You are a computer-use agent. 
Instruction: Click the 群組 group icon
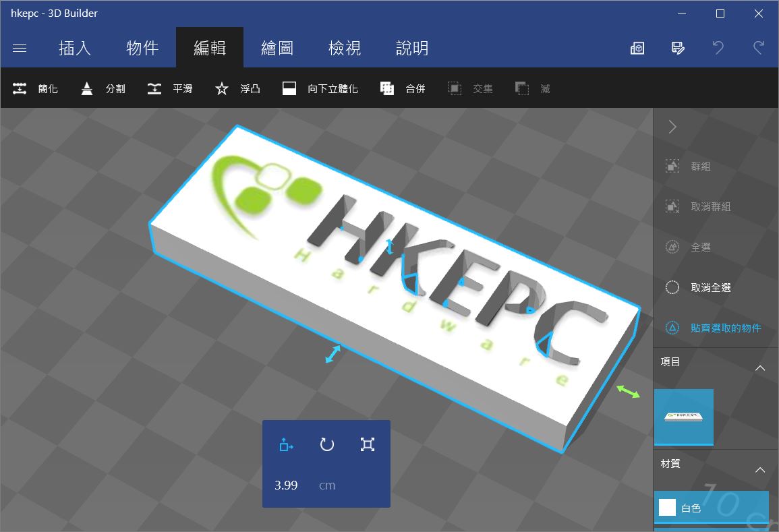(x=672, y=166)
